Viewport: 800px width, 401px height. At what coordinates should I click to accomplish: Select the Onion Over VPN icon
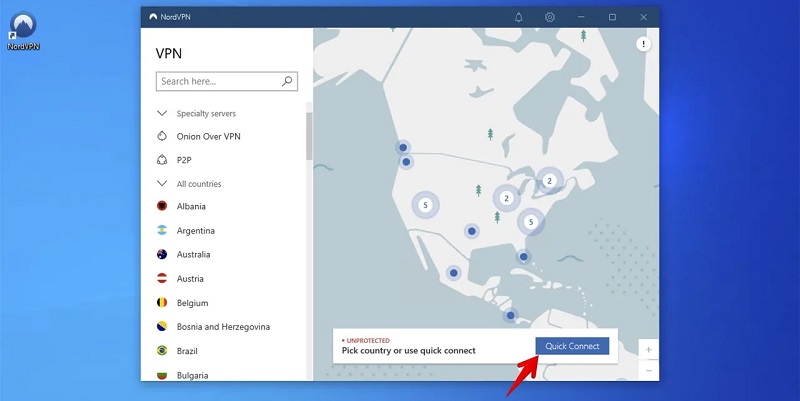[162, 136]
